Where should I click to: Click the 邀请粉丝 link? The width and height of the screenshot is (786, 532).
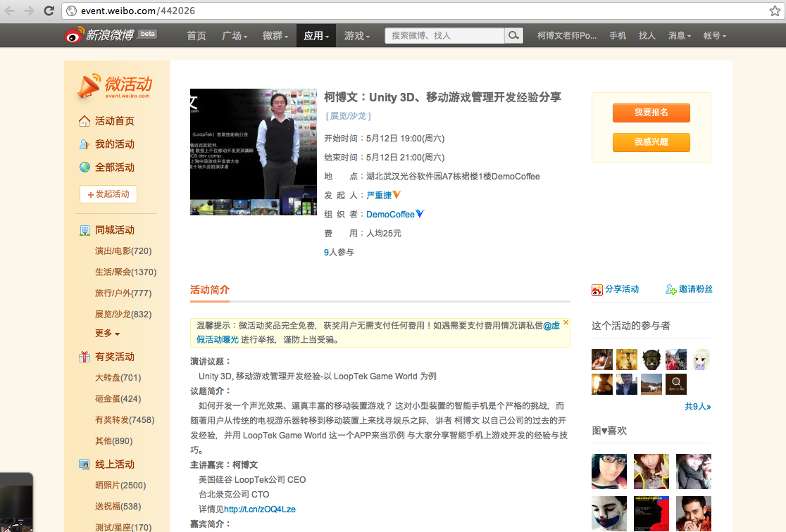(696, 289)
